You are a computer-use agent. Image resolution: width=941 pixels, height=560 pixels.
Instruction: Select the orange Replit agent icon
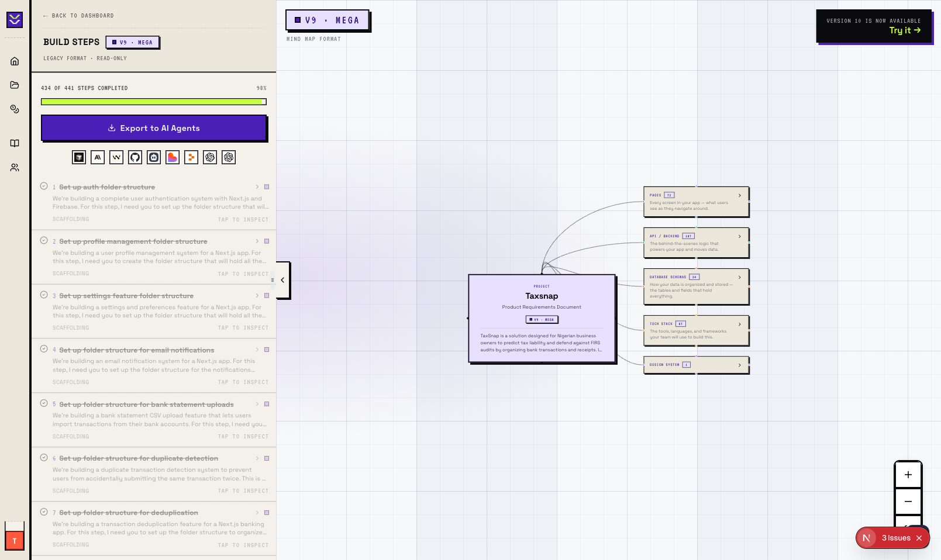(191, 157)
